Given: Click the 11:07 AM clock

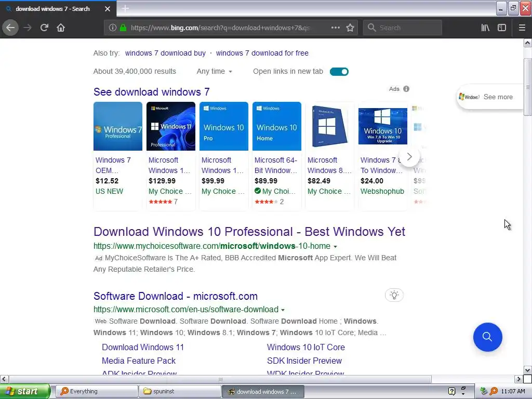Looking at the screenshot, I should tap(513, 391).
